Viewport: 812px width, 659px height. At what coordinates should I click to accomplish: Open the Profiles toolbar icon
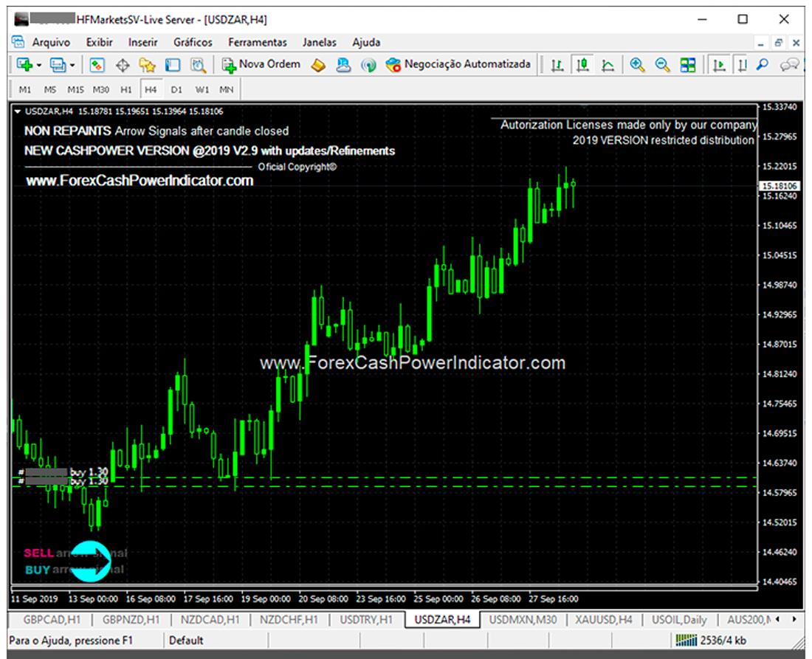58,65
